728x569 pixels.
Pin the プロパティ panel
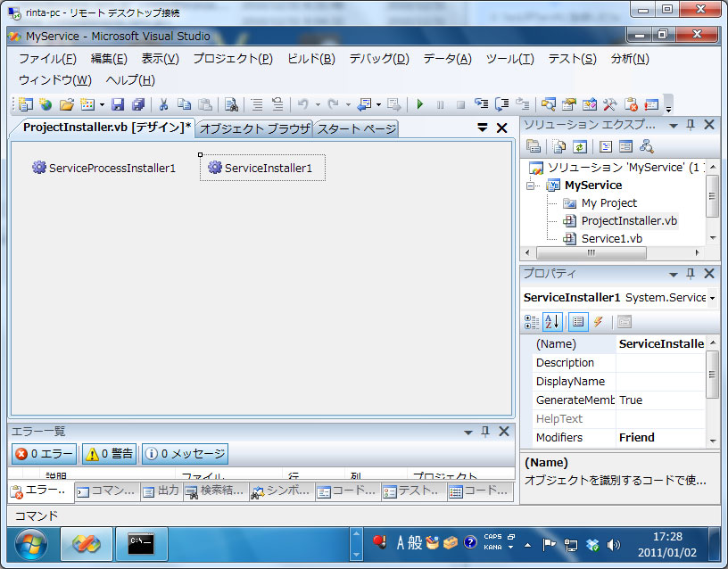tap(691, 274)
